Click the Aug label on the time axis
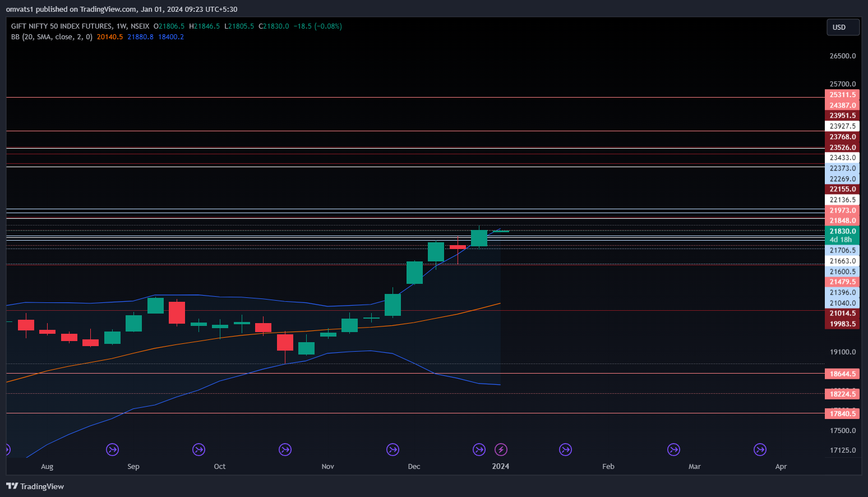Screen dimensions: 868x497 tap(47, 467)
